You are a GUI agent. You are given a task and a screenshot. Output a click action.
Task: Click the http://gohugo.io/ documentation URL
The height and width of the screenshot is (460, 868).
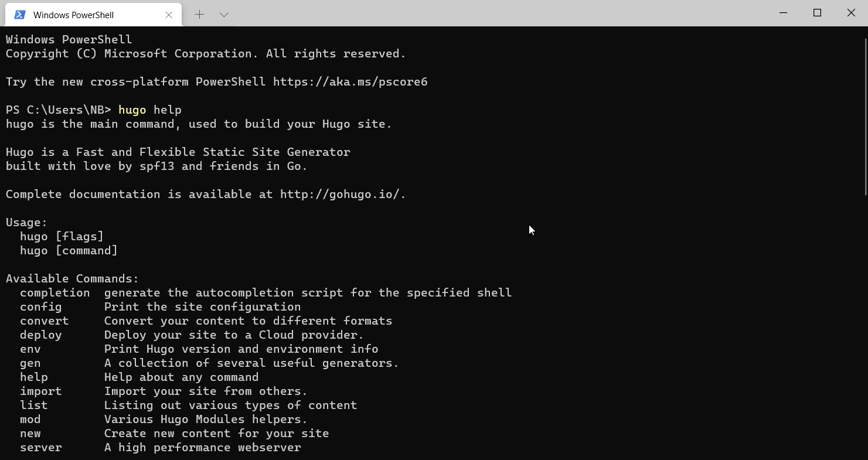[x=341, y=194]
